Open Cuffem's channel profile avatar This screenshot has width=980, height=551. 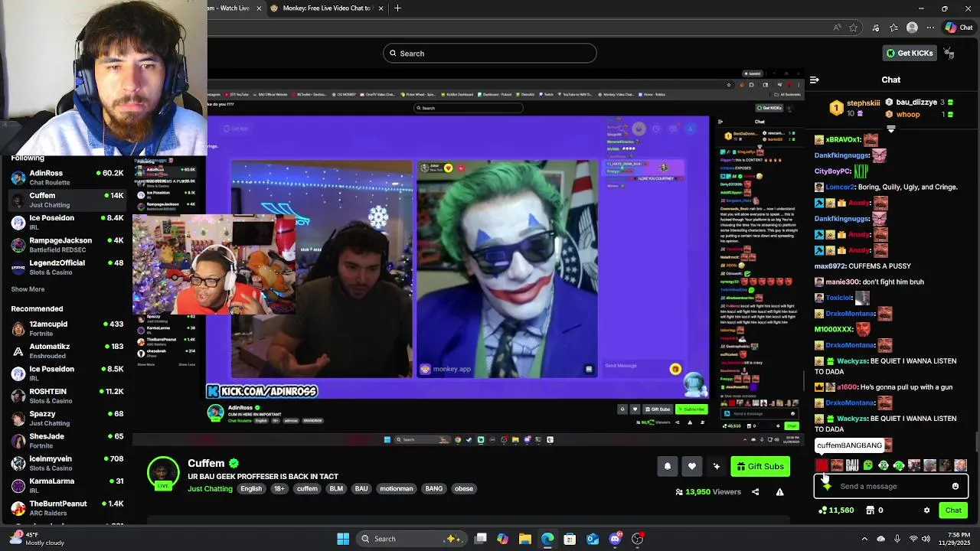(x=162, y=473)
